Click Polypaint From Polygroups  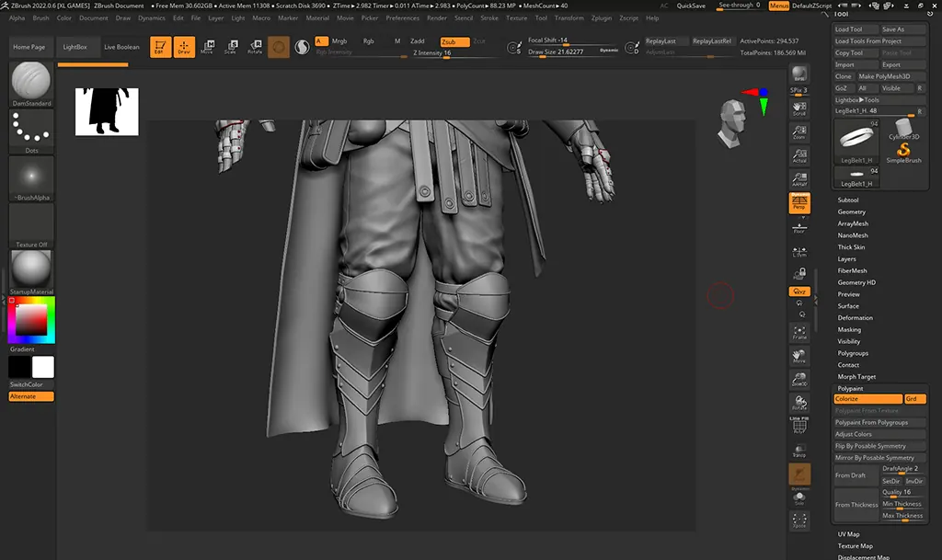[x=879, y=423]
